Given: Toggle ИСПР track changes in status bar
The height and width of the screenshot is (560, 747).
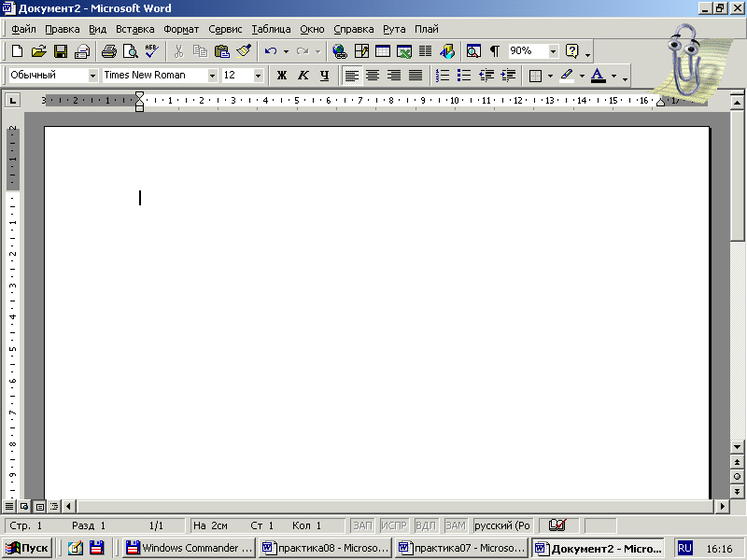Looking at the screenshot, I should [394, 525].
